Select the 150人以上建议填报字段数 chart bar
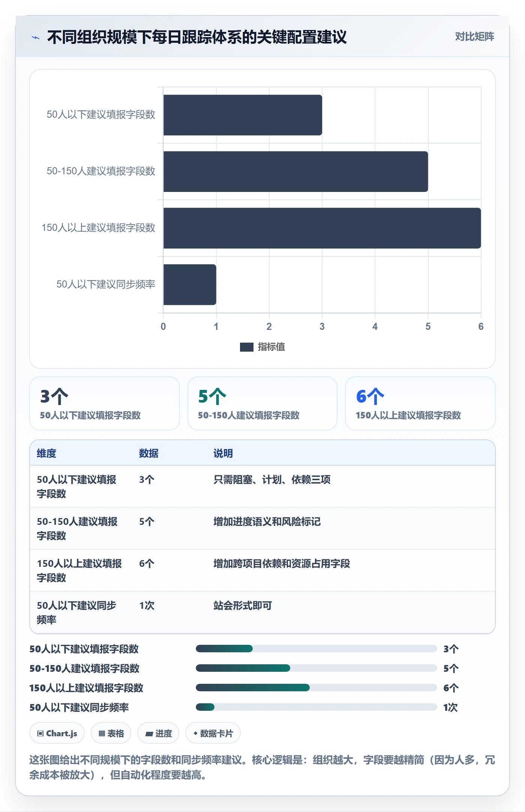This screenshot has width=525, height=812. click(x=322, y=228)
